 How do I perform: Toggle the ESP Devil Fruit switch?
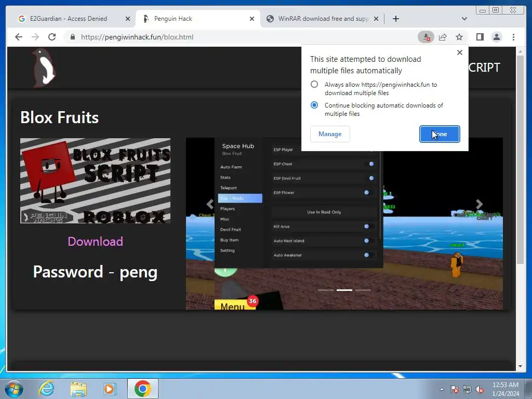[x=370, y=178]
